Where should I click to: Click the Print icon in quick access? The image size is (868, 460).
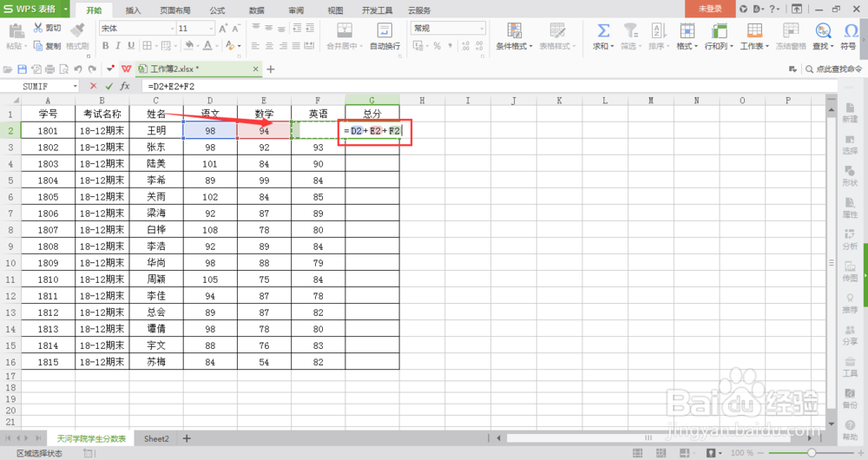click(x=49, y=69)
